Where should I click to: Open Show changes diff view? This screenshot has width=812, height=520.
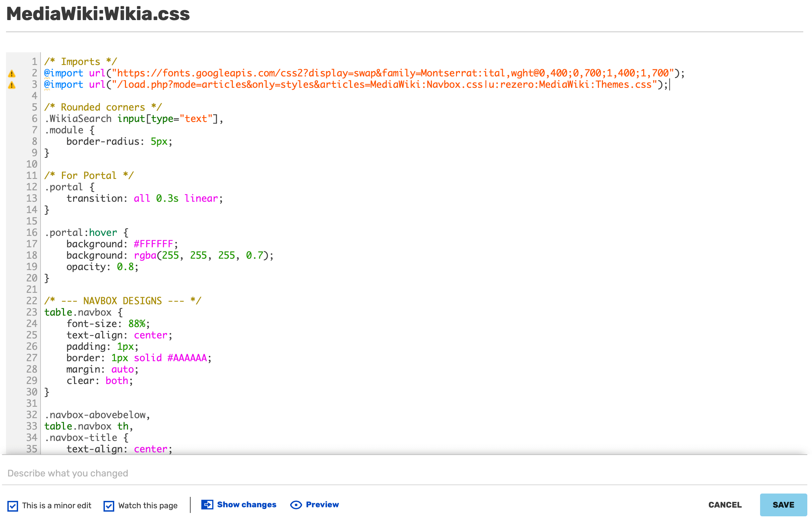click(246, 505)
